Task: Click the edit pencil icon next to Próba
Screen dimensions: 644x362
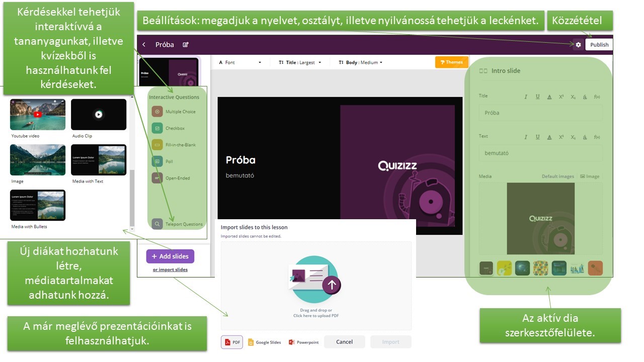Action: (186, 45)
